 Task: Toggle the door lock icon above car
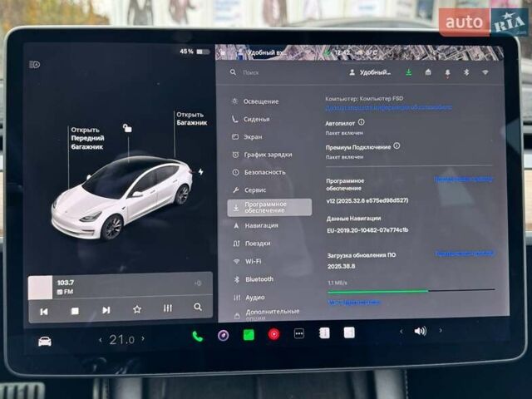coord(127,128)
